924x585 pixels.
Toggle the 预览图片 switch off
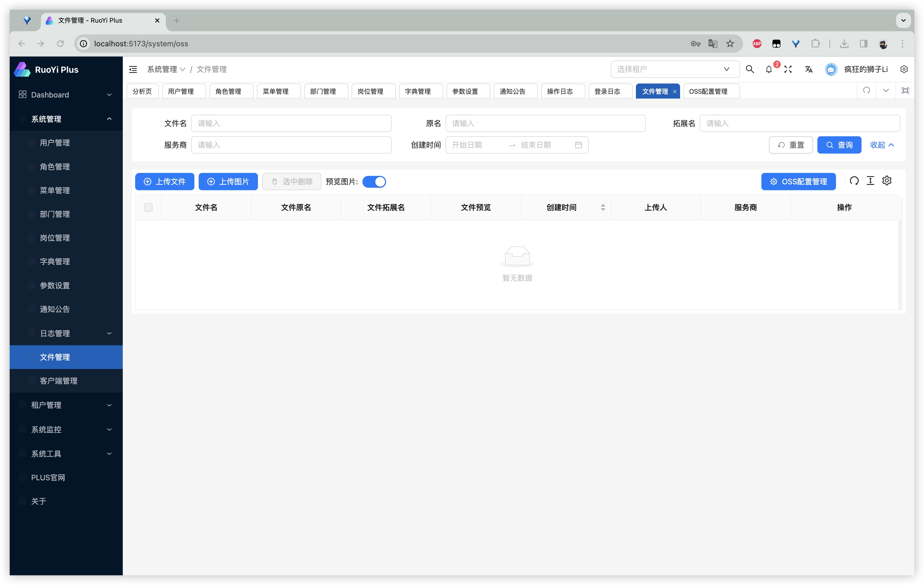point(374,182)
